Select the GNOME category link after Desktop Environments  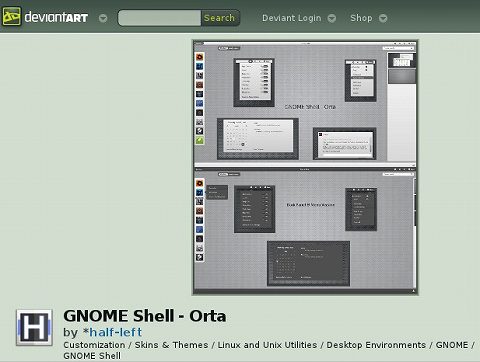click(x=452, y=345)
